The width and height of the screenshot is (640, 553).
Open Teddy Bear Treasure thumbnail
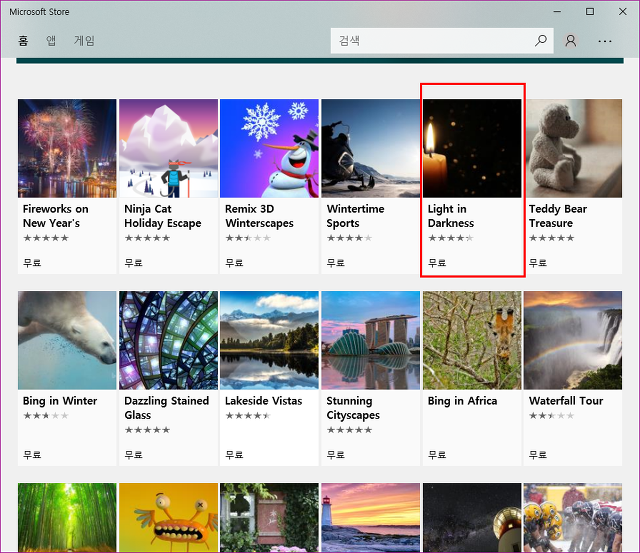(573, 148)
